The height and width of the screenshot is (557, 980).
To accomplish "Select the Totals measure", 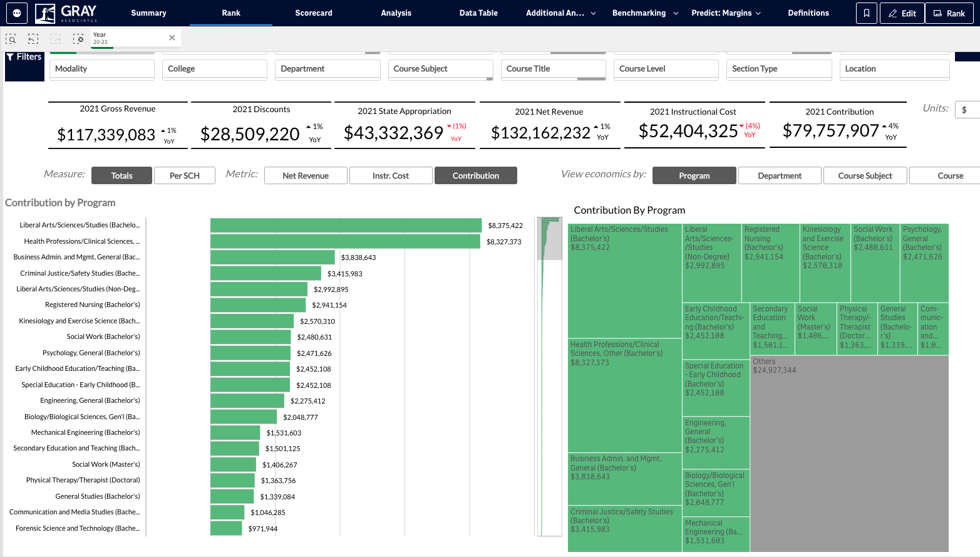I will [x=121, y=175].
